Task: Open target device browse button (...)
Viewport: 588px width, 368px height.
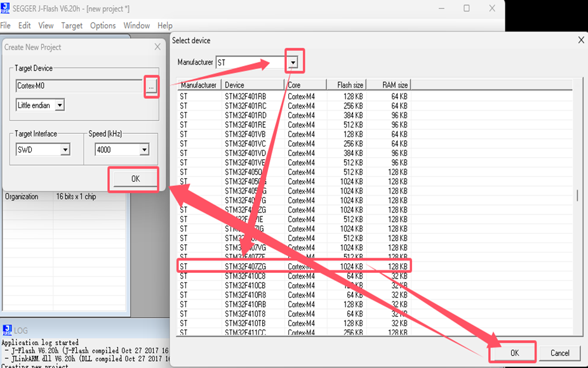Action: pyautogui.click(x=151, y=86)
